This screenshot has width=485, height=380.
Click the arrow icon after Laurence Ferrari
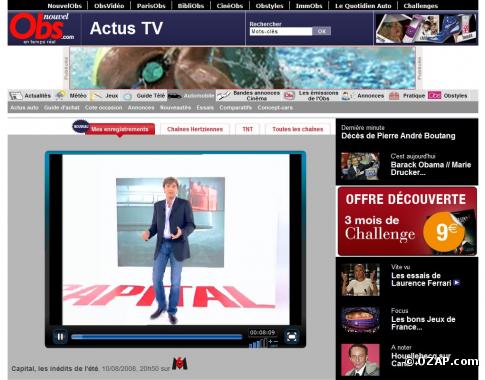(x=457, y=283)
